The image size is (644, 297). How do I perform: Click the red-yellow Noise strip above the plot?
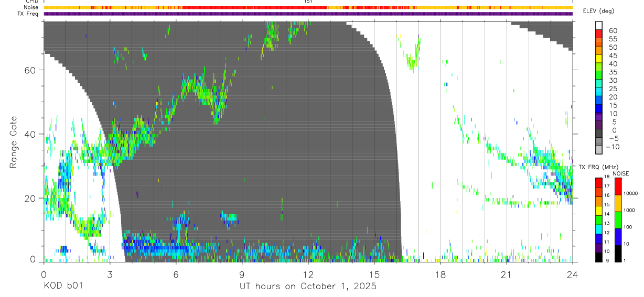tap(308, 7)
